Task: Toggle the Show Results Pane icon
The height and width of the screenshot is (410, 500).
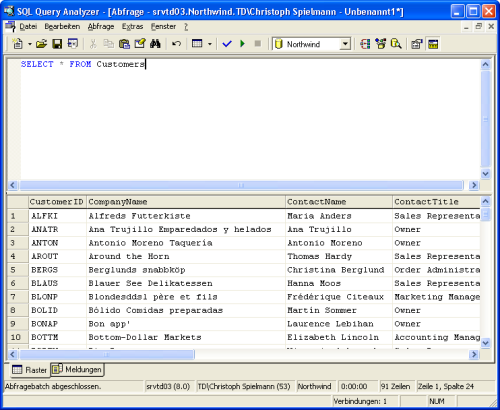Action: (433, 44)
